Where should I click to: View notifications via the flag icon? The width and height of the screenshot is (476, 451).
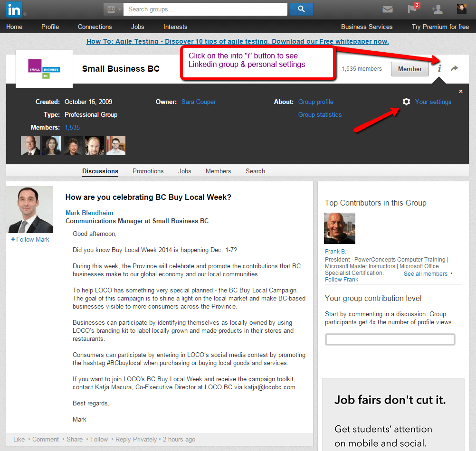(411, 9)
